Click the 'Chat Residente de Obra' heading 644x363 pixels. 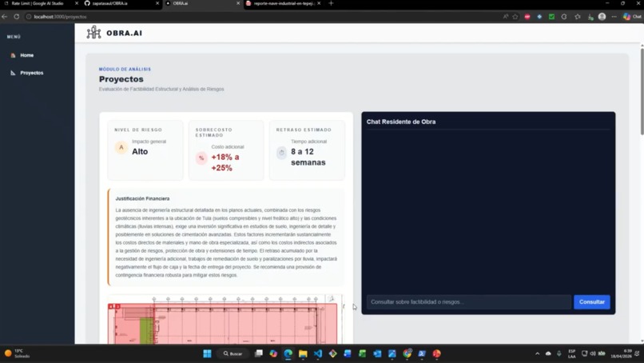(x=401, y=122)
